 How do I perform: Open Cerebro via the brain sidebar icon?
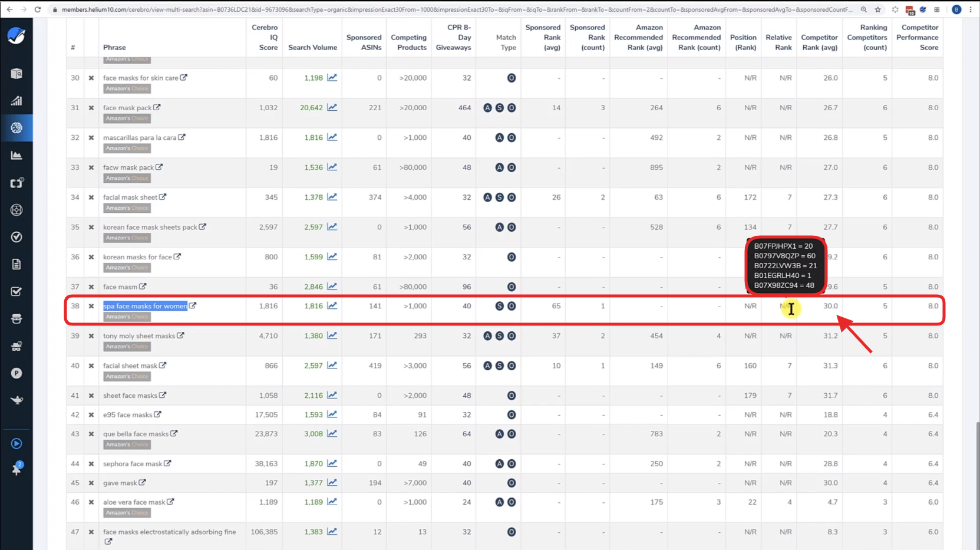point(17,128)
